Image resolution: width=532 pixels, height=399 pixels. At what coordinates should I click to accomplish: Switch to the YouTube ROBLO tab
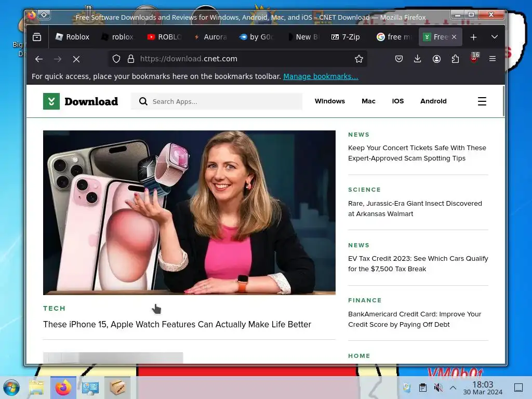[164, 37]
